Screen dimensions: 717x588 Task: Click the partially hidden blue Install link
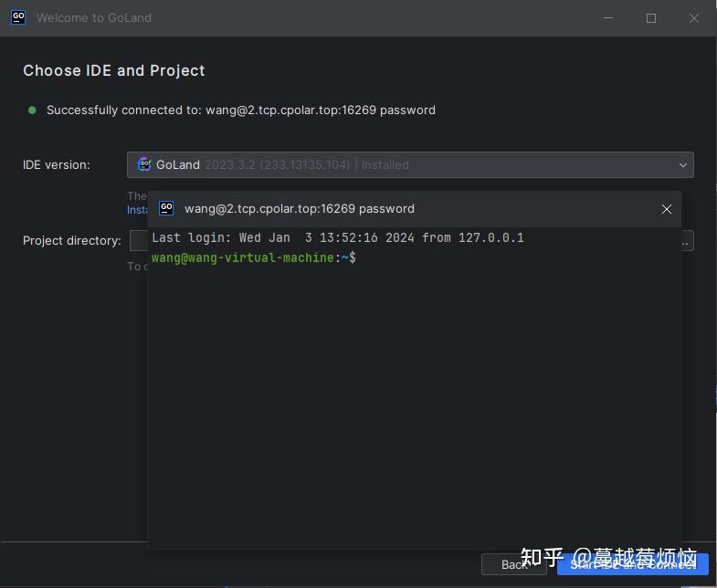point(137,210)
